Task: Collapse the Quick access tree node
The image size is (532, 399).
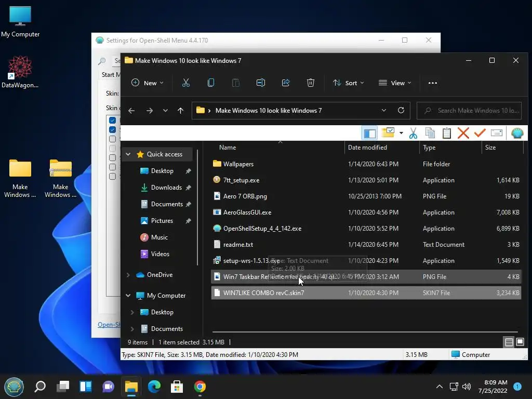Action: click(128, 154)
